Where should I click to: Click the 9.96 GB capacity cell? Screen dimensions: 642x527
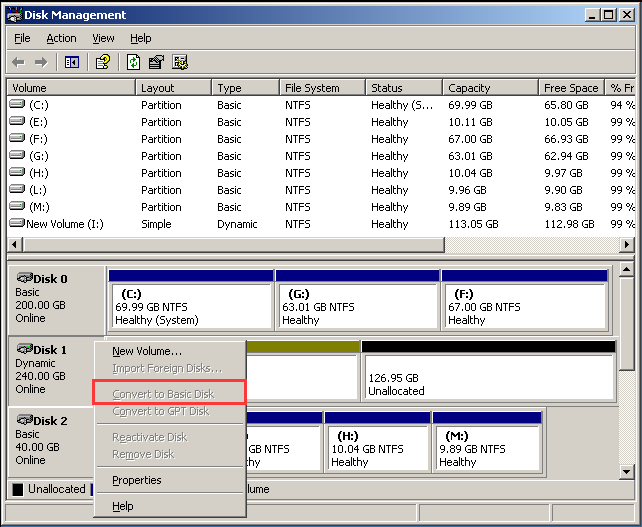[467, 190]
